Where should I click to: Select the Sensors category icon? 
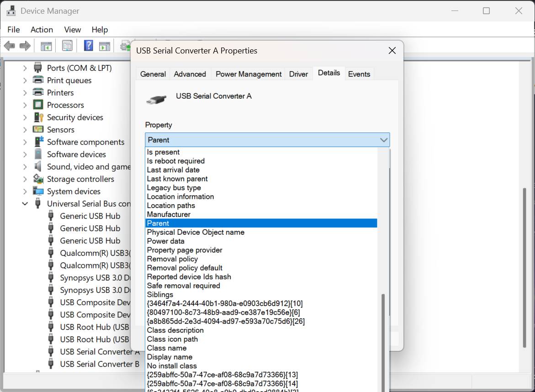pos(38,129)
